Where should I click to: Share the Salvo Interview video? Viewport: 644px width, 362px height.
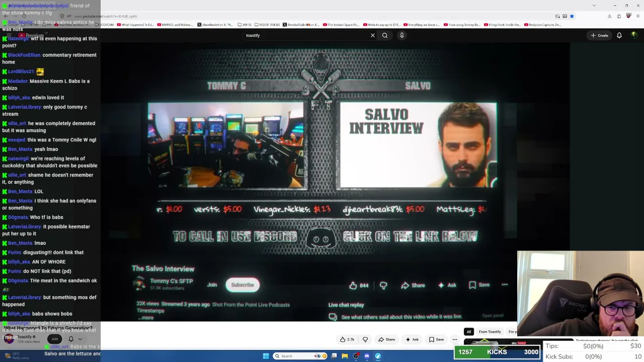point(413,285)
